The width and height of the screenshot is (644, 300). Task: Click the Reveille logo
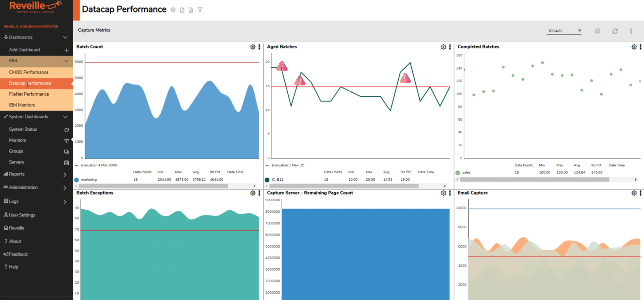coord(36,7)
